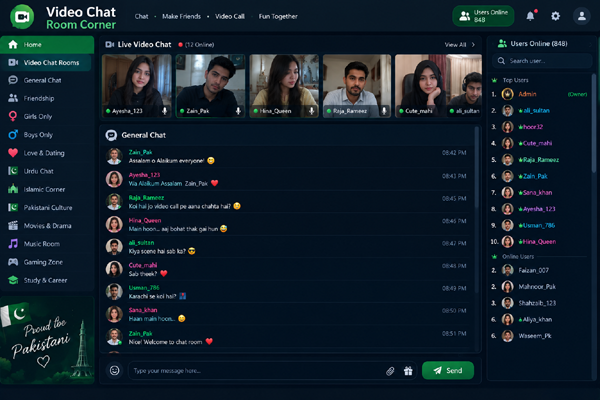600x400 pixels.
Task: Select the Girls Only room
Action: (46, 116)
